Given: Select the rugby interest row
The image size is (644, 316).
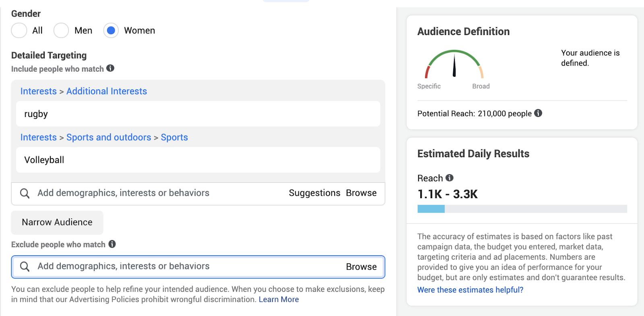Looking at the screenshot, I should (x=198, y=114).
